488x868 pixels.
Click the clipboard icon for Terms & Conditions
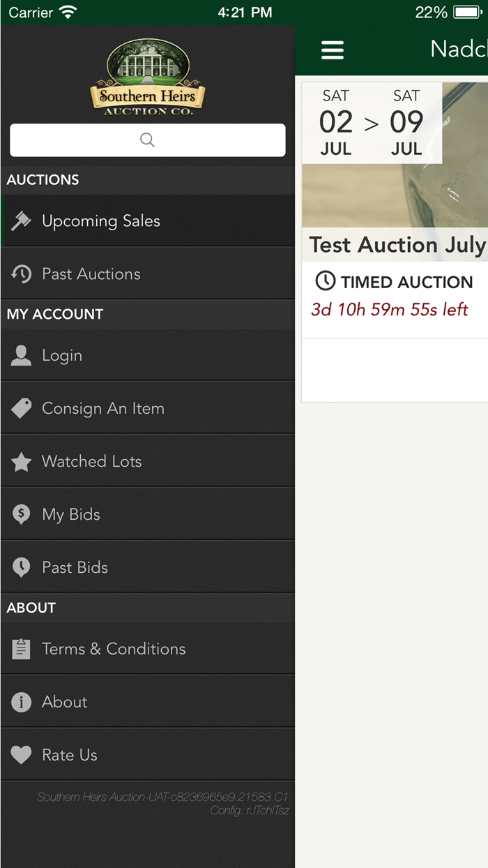(21, 648)
